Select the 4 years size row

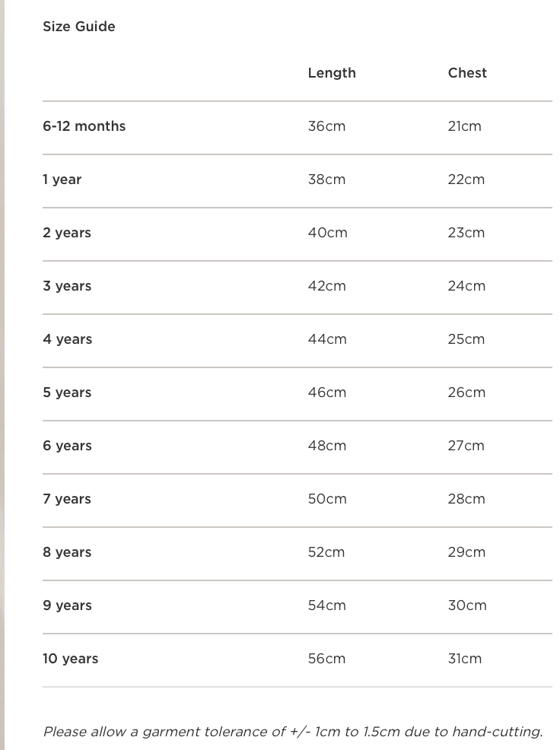coord(67,339)
